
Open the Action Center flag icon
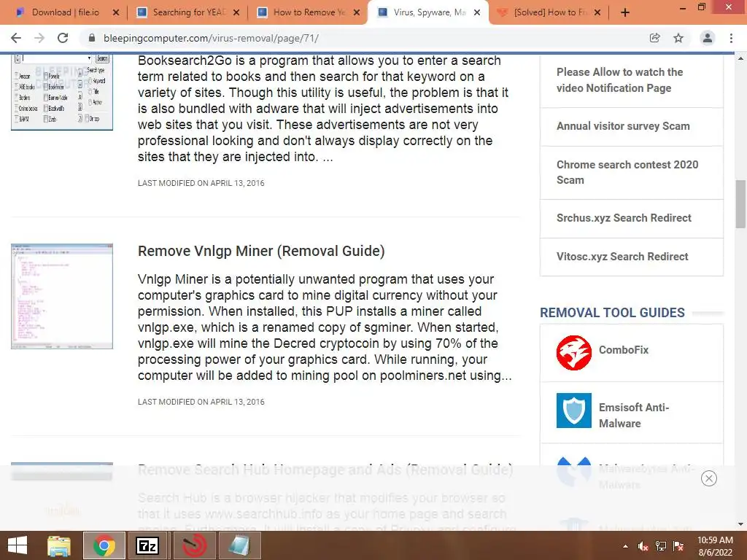[x=678, y=546]
